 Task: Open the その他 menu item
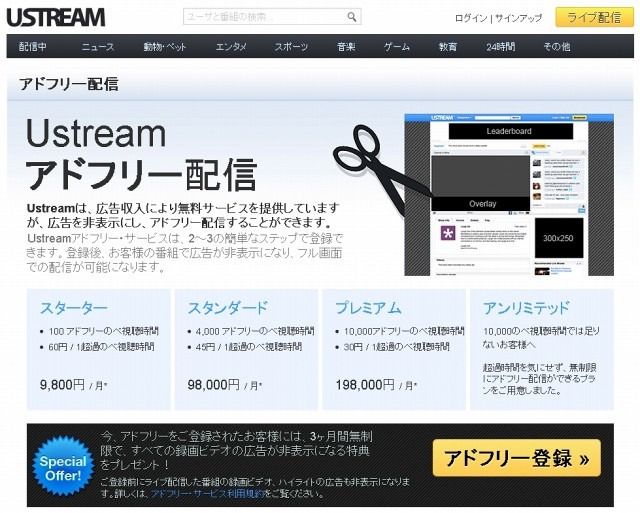coord(557,47)
